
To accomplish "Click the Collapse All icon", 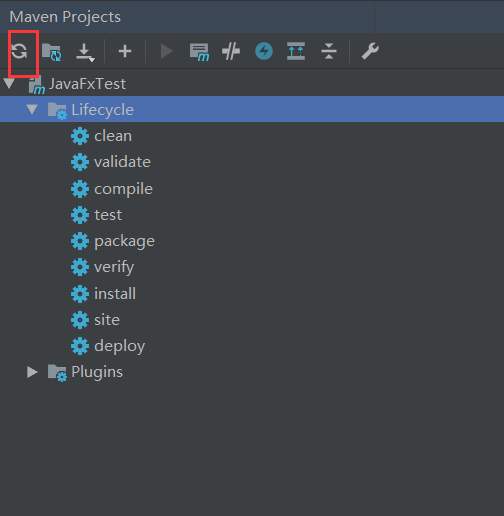I will coord(329,51).
